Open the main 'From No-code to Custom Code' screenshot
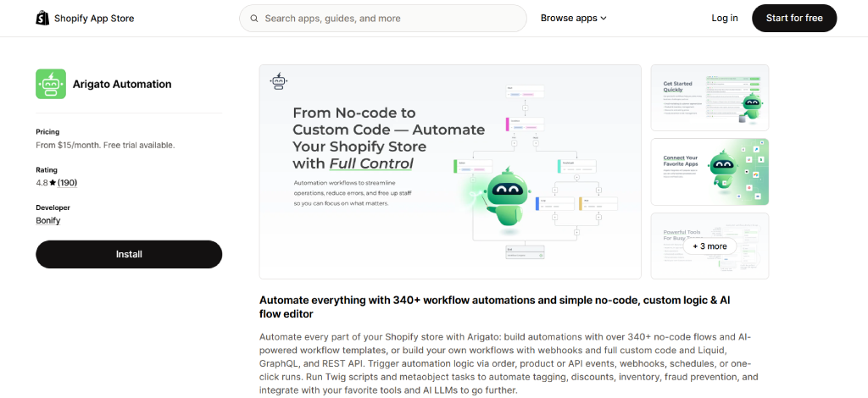 point(450,172)
